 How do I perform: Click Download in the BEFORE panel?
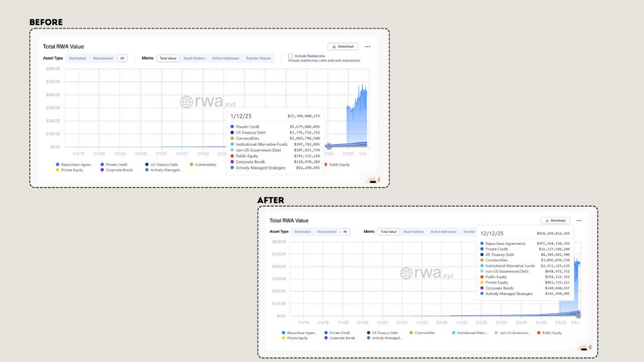(x=343, y=47)
